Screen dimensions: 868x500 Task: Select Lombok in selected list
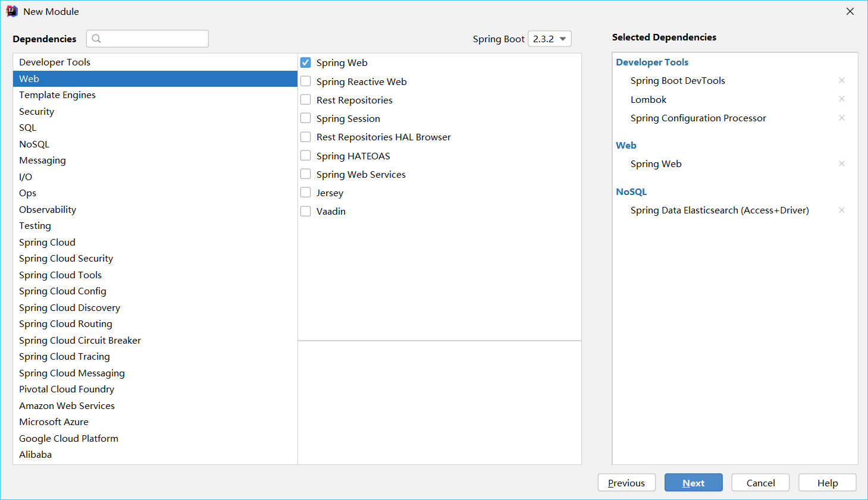click(x=648, y=99)
